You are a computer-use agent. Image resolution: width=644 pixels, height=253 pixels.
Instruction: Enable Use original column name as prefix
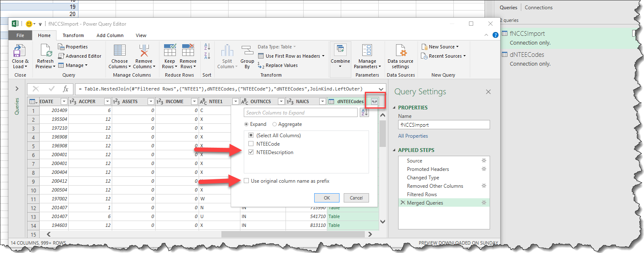247,180
